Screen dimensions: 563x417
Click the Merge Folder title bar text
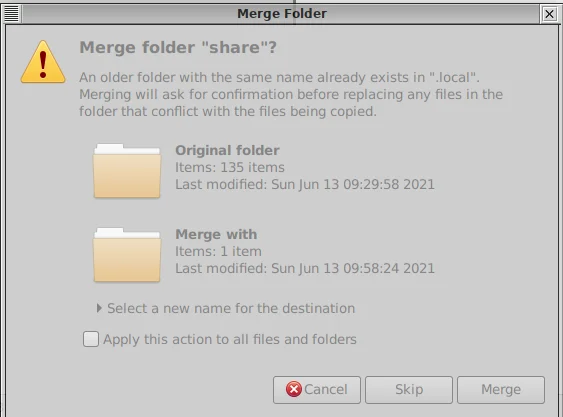282,14
